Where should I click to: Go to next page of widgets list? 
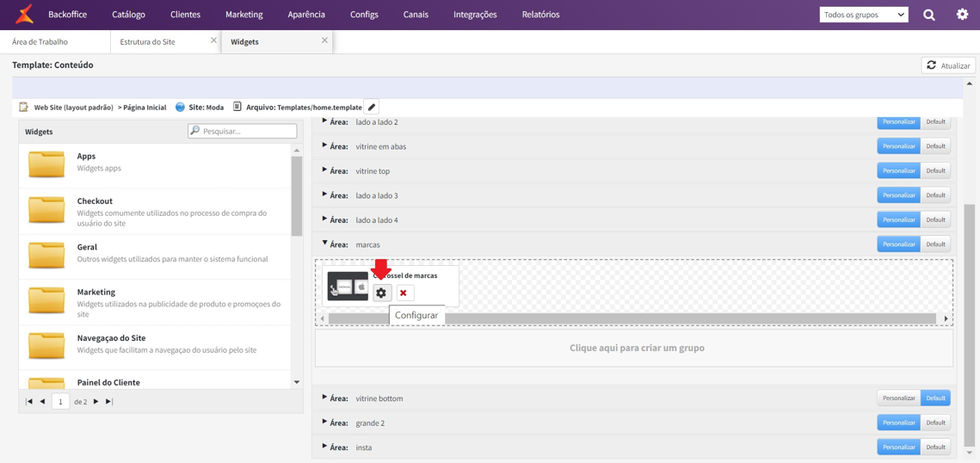click(x=96, y=402)
